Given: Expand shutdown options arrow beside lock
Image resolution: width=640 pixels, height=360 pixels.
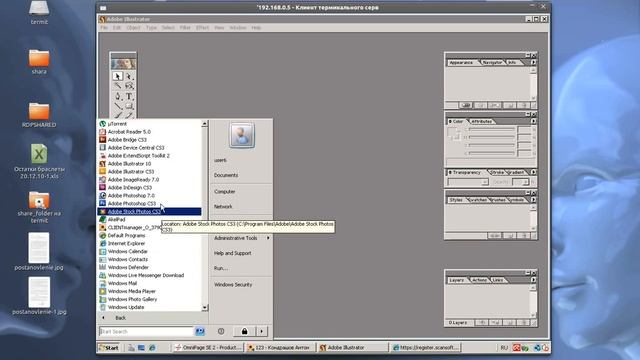Looking at the screenshot, I should 262,331.
